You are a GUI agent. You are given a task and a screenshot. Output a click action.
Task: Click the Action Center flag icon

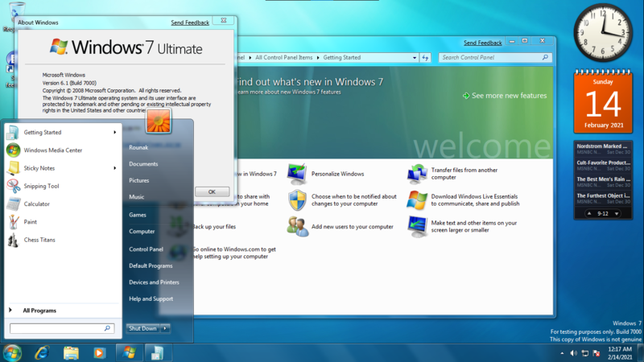[597, 353]
